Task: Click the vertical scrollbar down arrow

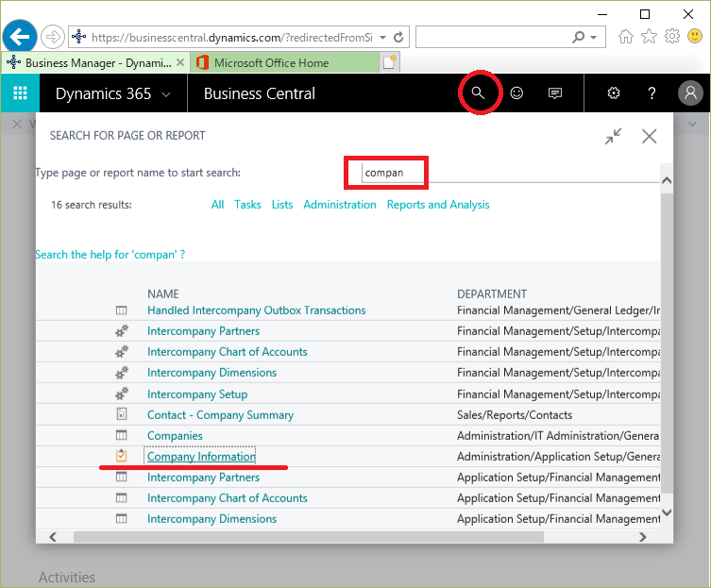Action: [667, 512]
